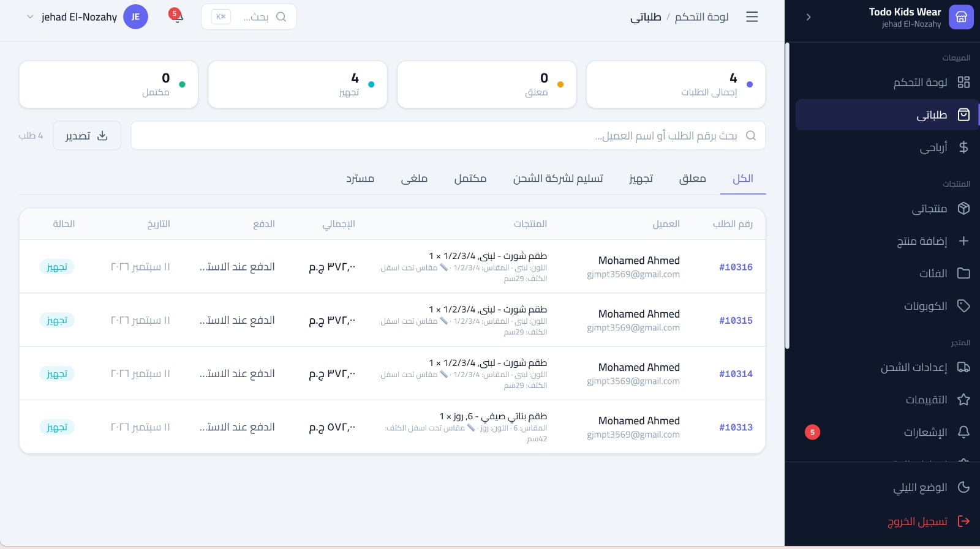Toggle الوضع الليلي night mode

[x=887, y=487]
